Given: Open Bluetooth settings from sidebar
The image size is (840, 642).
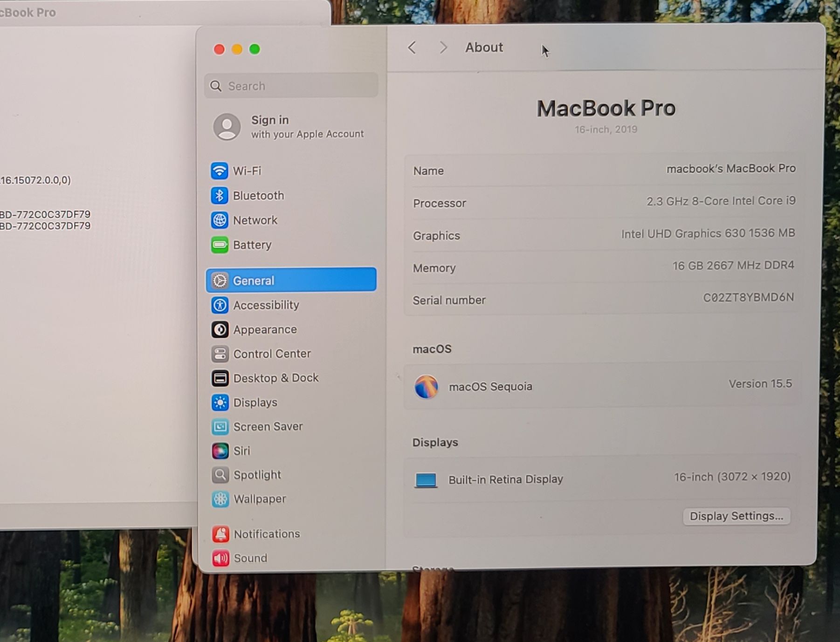Looking at the screenshot, I should 258,196.
